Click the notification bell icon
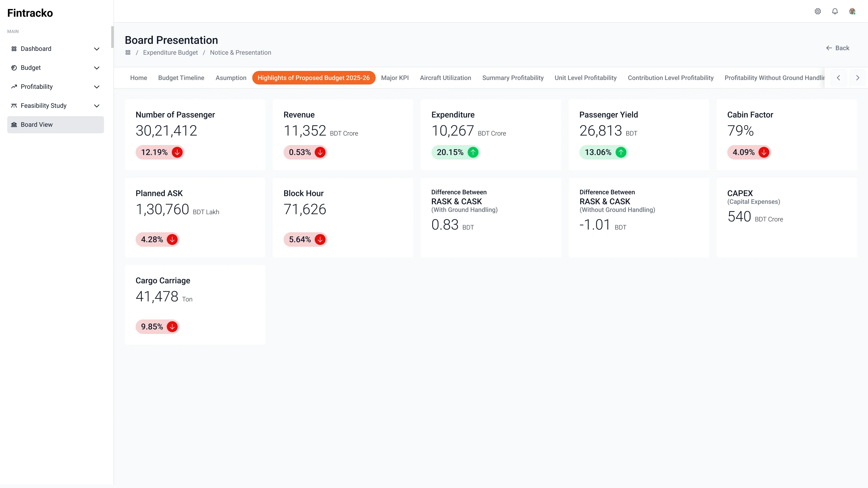This screenshot has width=868, height=488. tap(835, 12)
